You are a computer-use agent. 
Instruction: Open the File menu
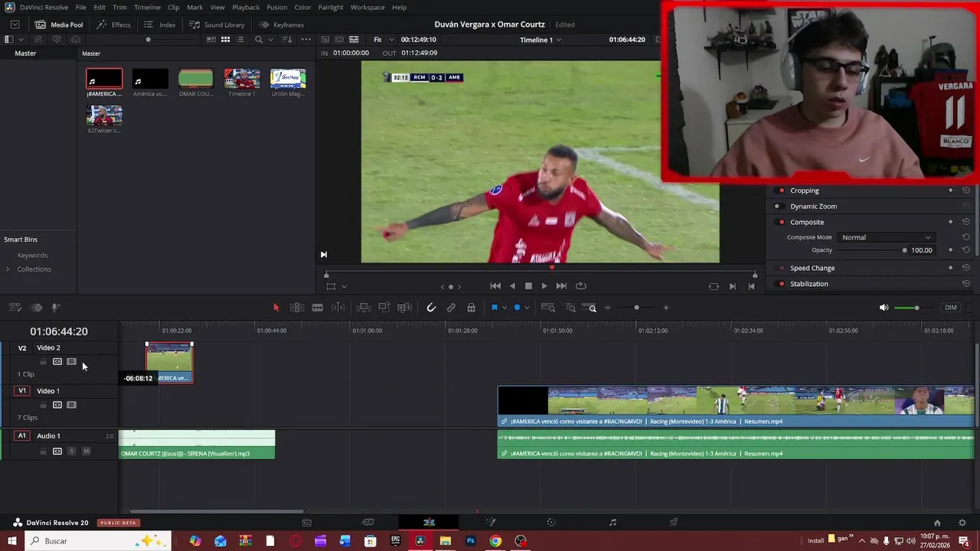80,7
